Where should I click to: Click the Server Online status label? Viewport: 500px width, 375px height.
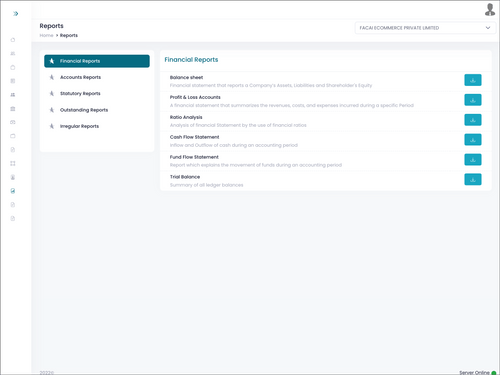pos(474,372)
